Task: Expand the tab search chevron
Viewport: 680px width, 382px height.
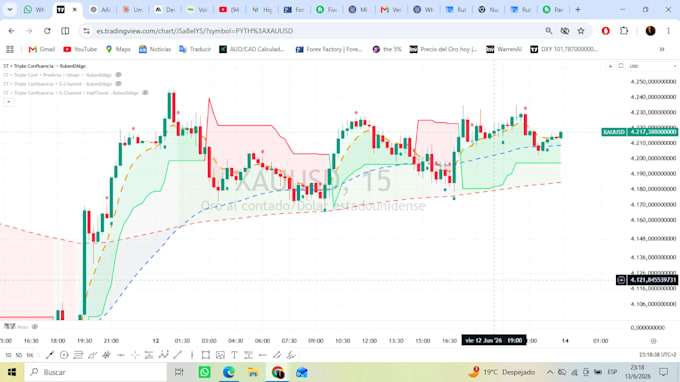Action: point(10,9)
